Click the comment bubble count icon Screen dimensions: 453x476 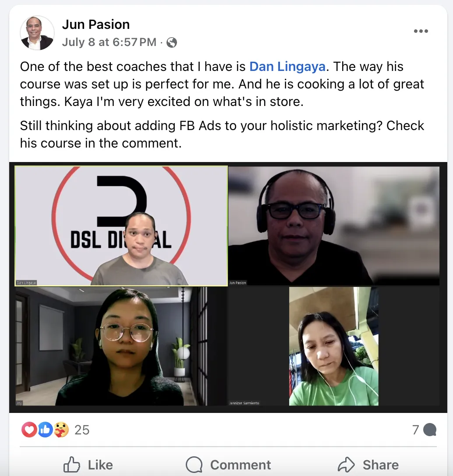click(x=430, y=430)
